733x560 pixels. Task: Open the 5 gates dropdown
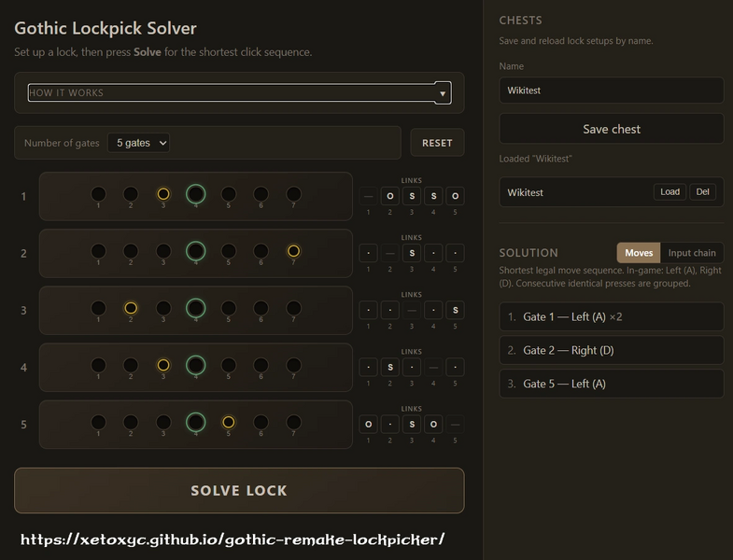tap(138, 143)
